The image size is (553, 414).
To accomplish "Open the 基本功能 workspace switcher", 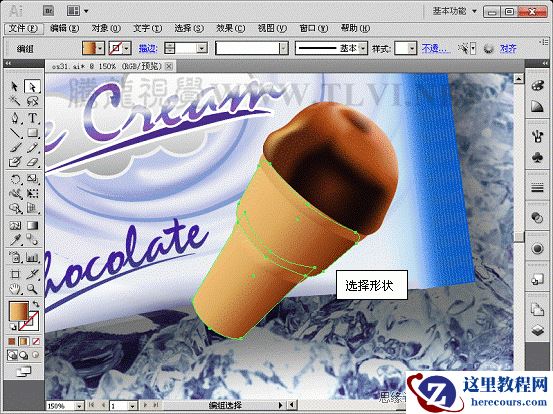I will [x=455, y=11].
